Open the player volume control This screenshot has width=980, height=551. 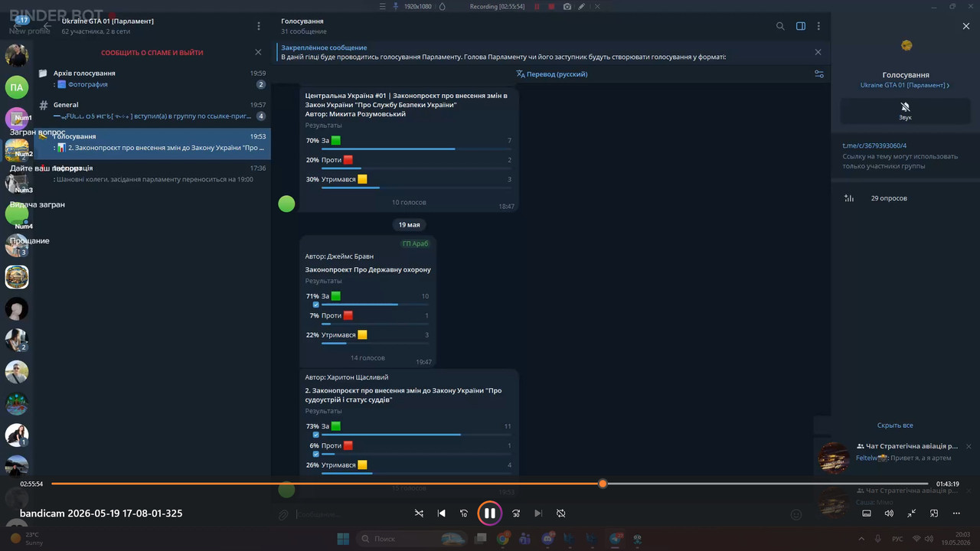click(x=889, y=514)
